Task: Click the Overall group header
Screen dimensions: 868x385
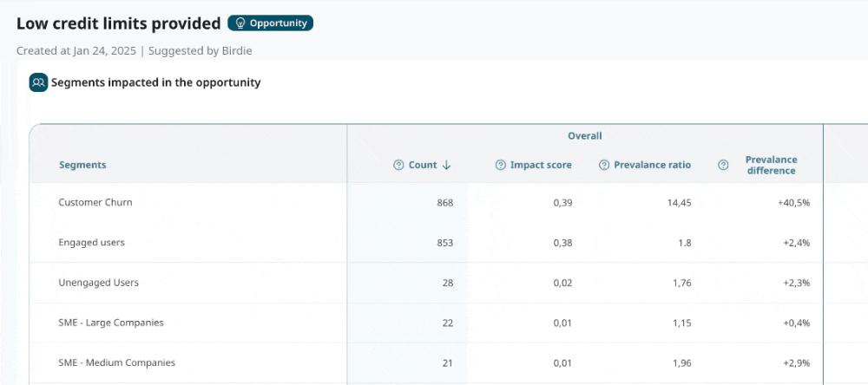Action: [584, 136]
